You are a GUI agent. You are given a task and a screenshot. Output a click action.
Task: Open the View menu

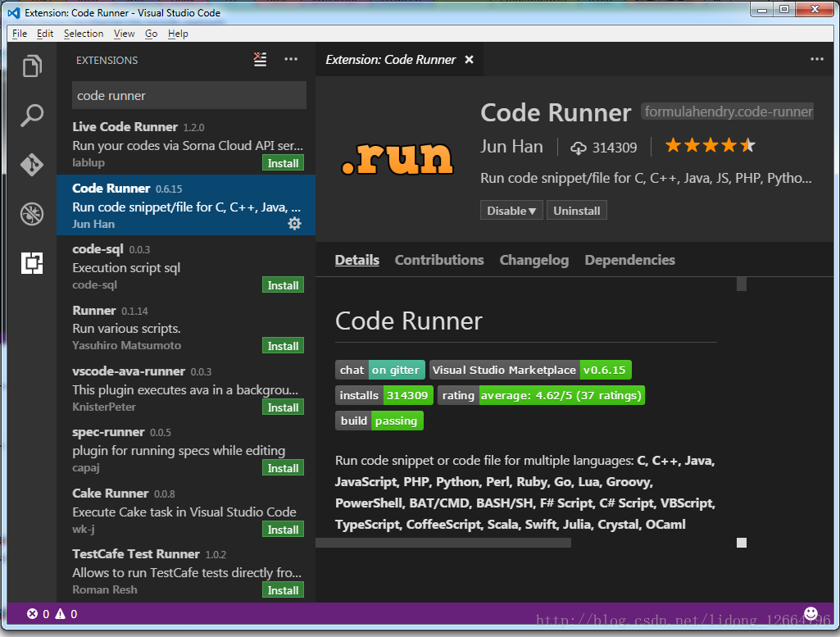pos(125,34)
